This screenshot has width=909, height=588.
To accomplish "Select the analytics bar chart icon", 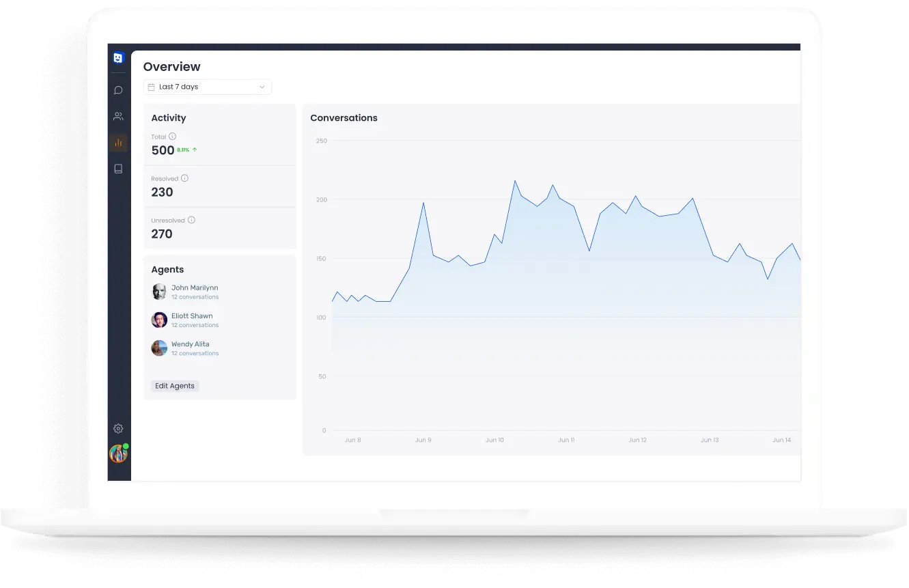I will [118, 143].
